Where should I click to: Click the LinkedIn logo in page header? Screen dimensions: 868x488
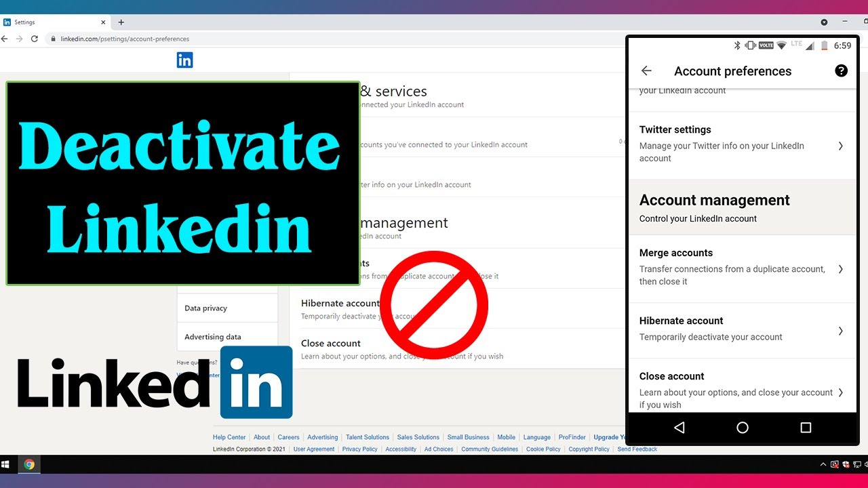(184, 60)
